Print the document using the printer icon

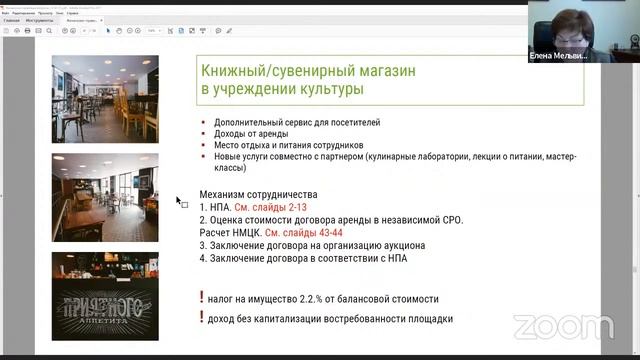point(27,31)
